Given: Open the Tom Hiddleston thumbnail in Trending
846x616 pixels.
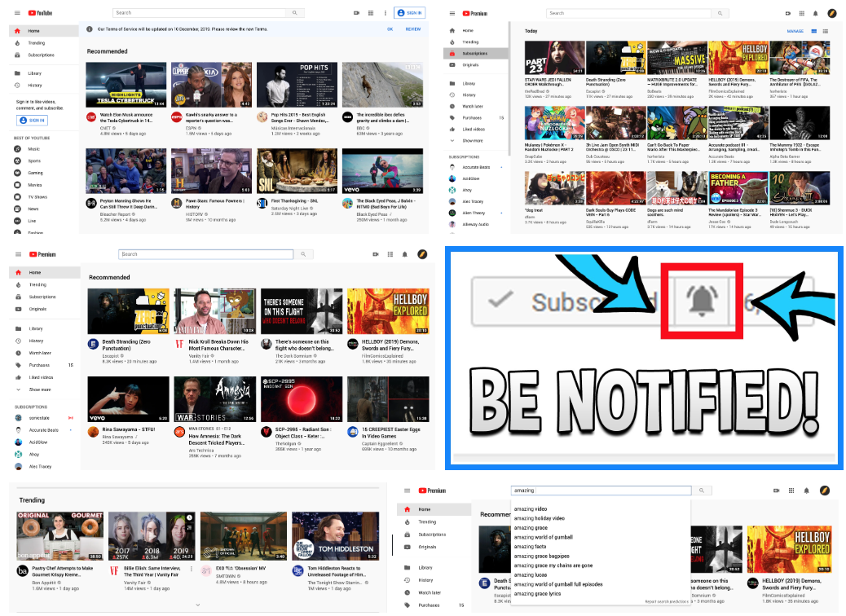Looking at the screenshot, I should pos(335,535).
